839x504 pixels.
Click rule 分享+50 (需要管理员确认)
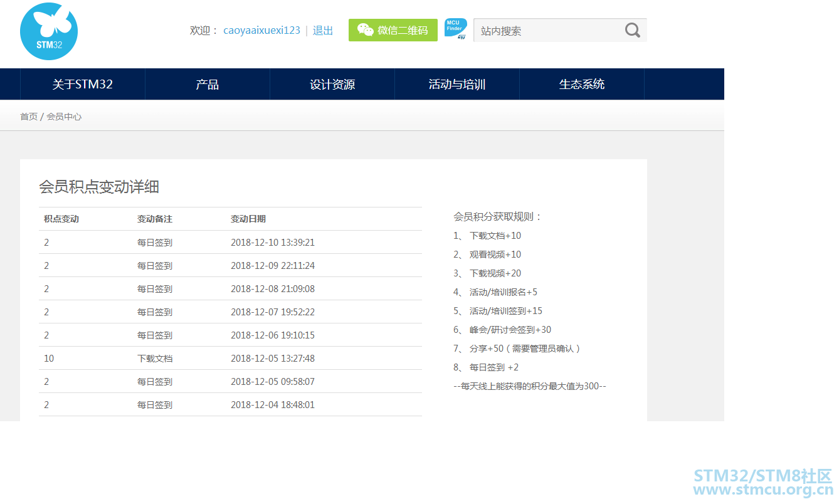(525, 349)
